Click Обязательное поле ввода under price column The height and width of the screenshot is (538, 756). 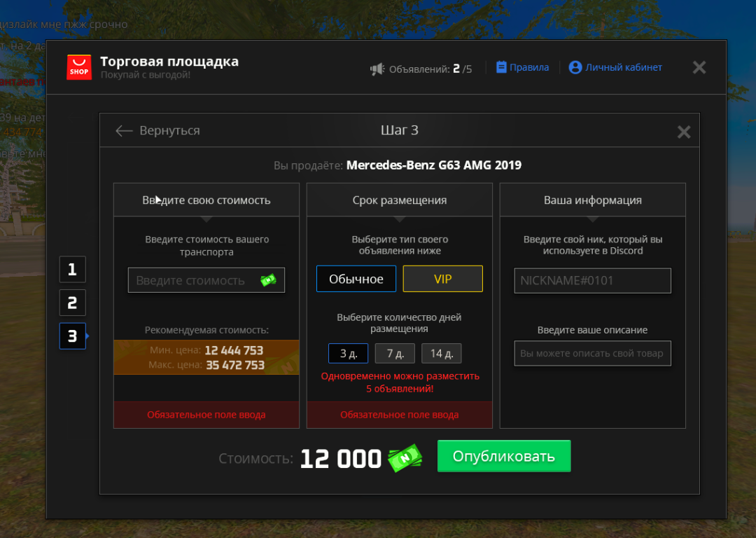tap(206, 415)
